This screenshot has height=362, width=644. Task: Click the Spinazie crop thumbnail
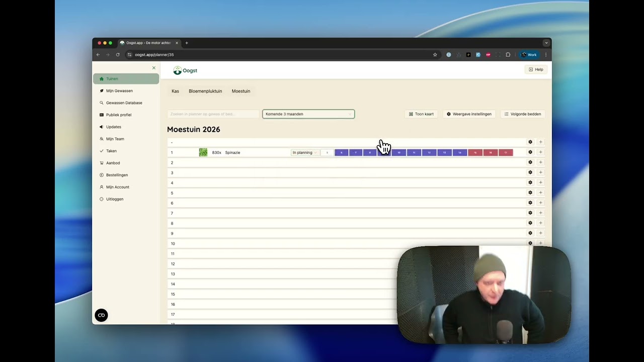click(203, 152)
